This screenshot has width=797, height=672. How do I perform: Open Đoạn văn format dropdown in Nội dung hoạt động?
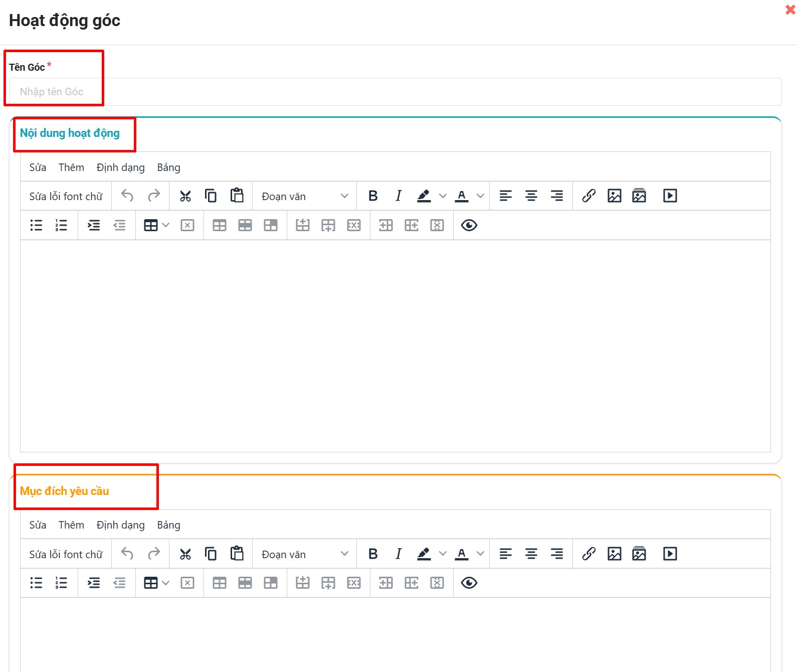pyautogui.click(x=304, y=196)
